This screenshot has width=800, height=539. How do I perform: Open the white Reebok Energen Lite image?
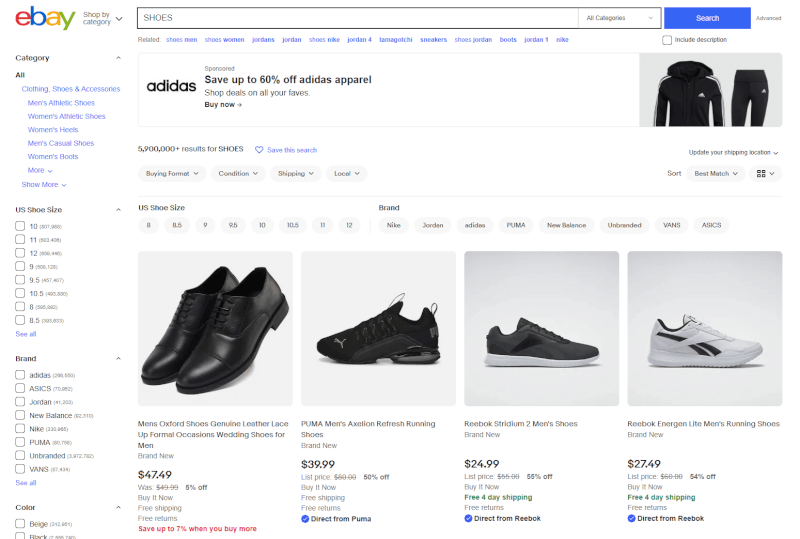click(705, 328)
